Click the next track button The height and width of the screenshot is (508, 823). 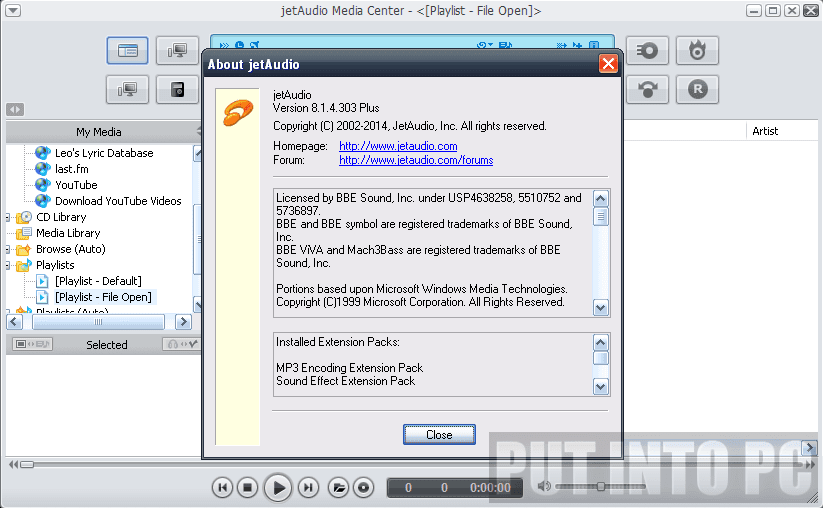[x=308, y=488]
